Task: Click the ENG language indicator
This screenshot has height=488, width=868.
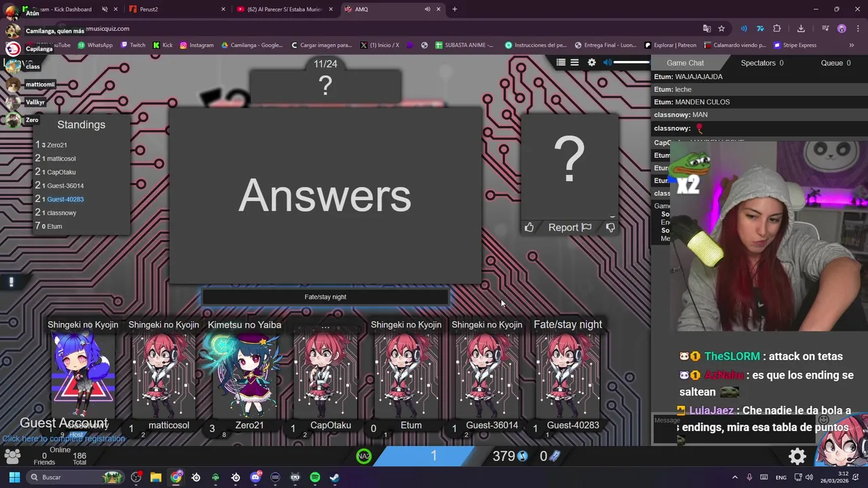Action: [x=781, y=477]
